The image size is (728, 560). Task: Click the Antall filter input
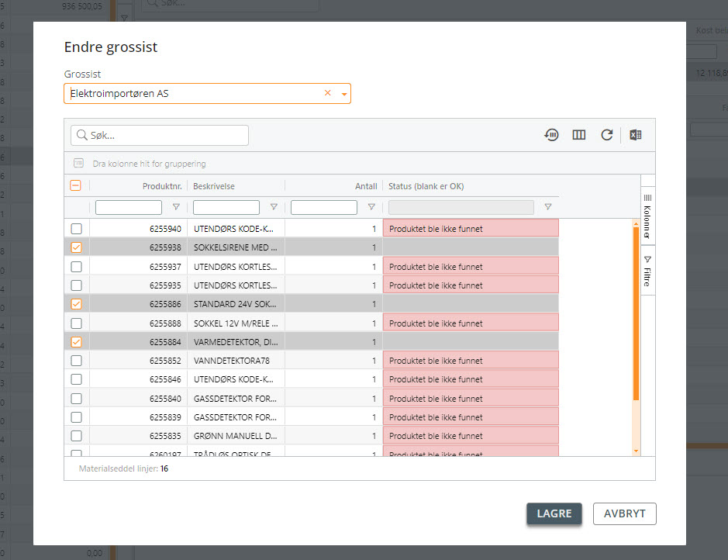coord(324,207)
